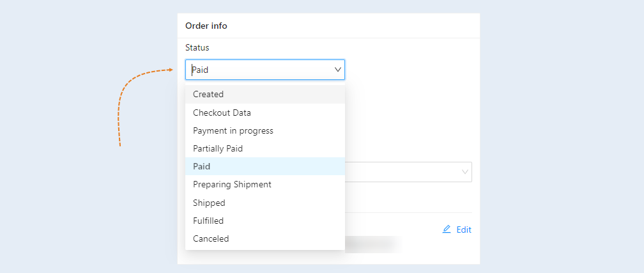Mark the order as Shipped

(265, 203)
